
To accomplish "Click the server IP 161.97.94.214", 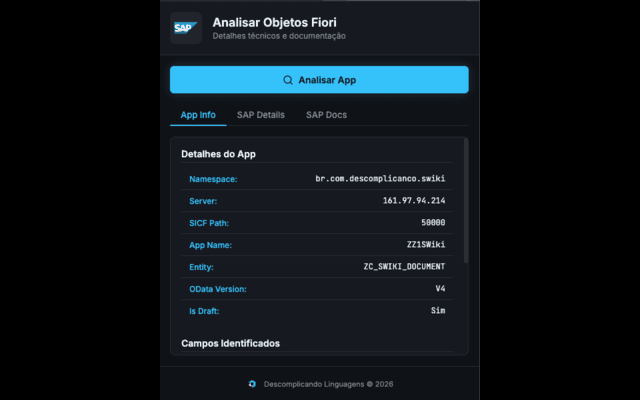I will tap(414, 201).
